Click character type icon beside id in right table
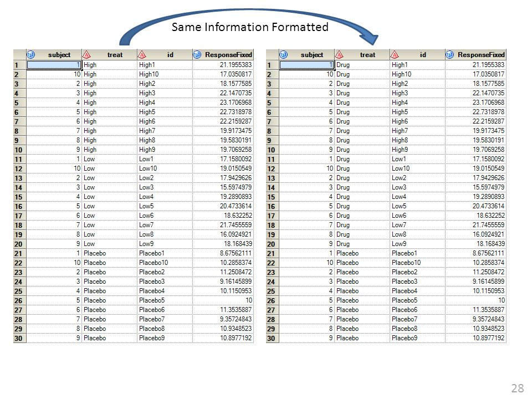This screenshot has height=399, width=532. pyautogui.click(x=395, y=55)
